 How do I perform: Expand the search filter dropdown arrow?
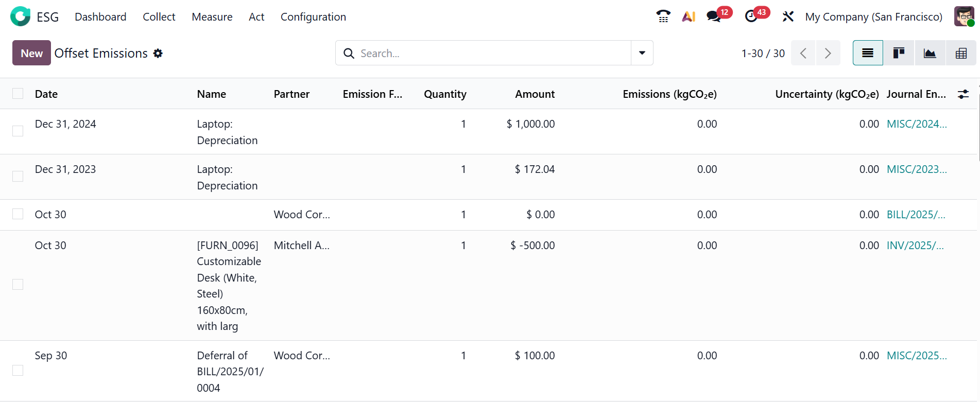click(x=642, y=53)
